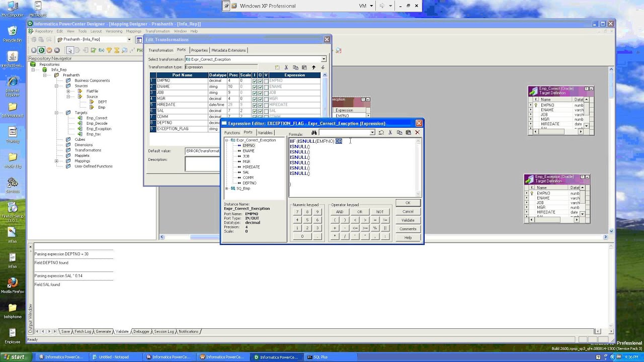The image size is (644, 362).
Task: Click the red X delete icon beside formula
Action: [417, 133]
